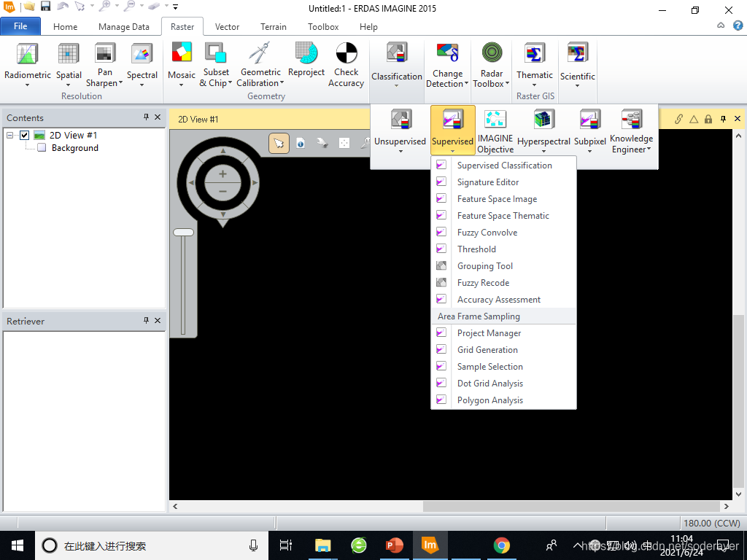The width and height of the screenshot is (747, 560).
Task: Click the lock icon in 2D View header
Action: click(708, 119)
